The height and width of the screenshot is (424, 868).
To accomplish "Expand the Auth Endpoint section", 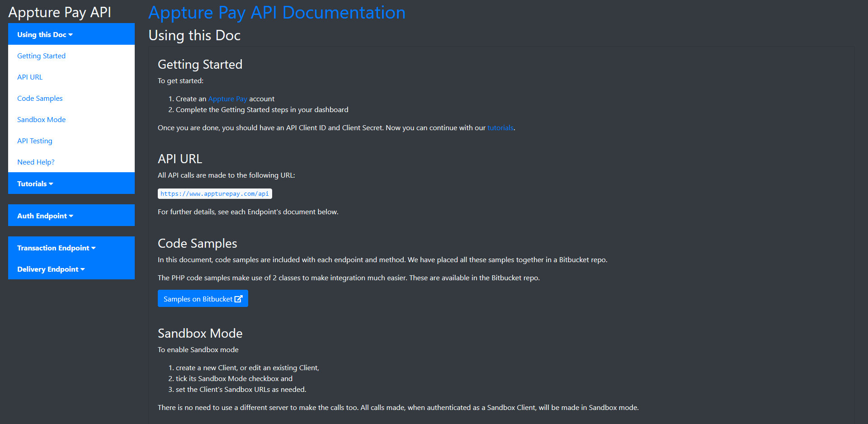I will (71, 216).
